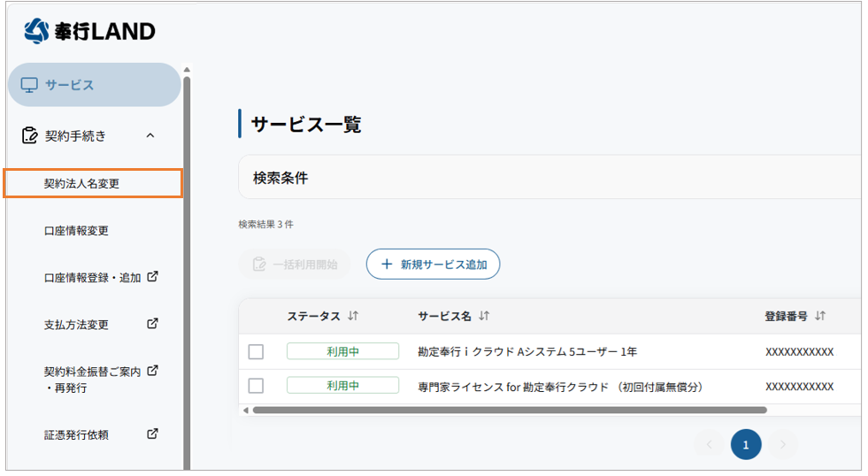Screen dimensions: 868x476
Task: Check the 勘定奉行iクラウド row checkbox
Action: [x=256, y=351]
